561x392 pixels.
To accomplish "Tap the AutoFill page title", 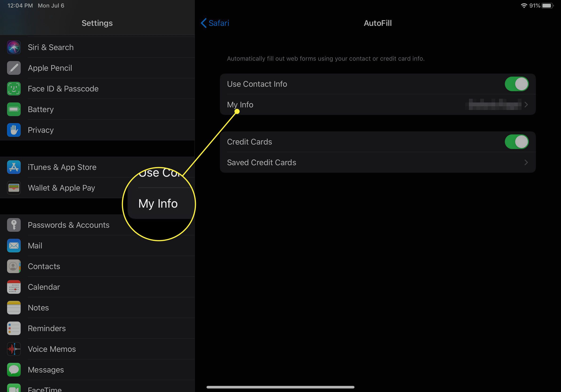I will (378, 23).
